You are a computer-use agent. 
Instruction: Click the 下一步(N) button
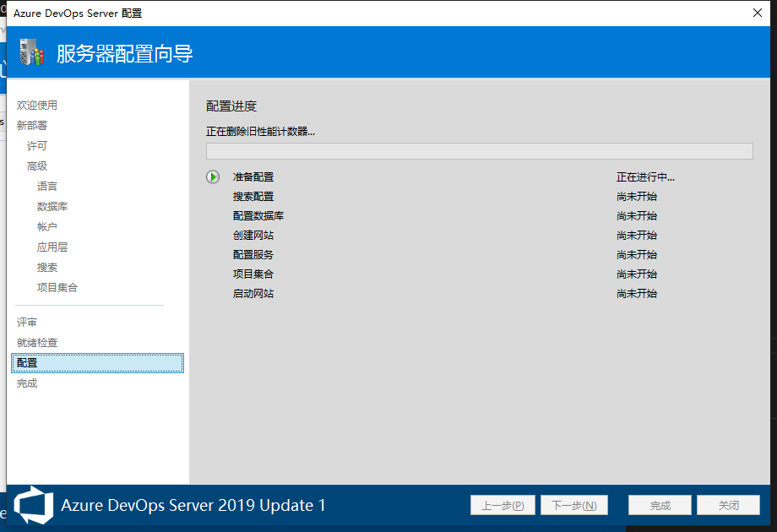pyautogui.click(x=573, y=505)
